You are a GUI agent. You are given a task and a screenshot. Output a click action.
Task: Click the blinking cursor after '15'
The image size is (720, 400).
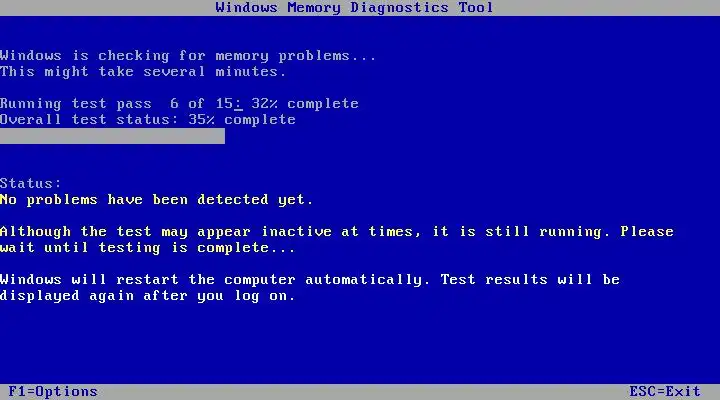point(238,105)
